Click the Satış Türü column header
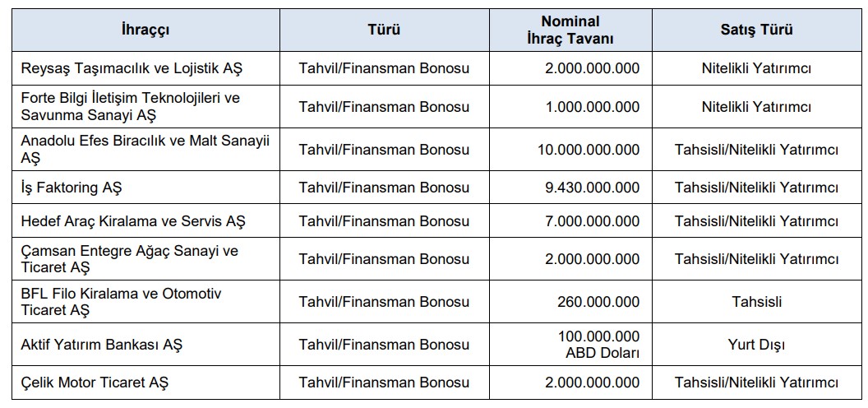The width and height of the screenshot is (868, 408). [x=756, y=30]
